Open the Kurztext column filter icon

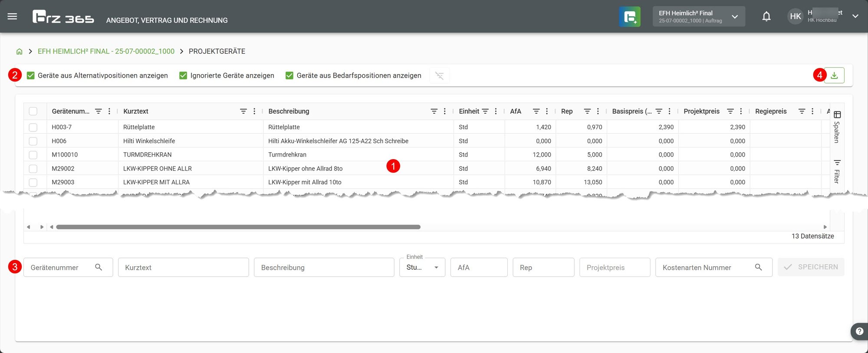click(x=243, y=111)
